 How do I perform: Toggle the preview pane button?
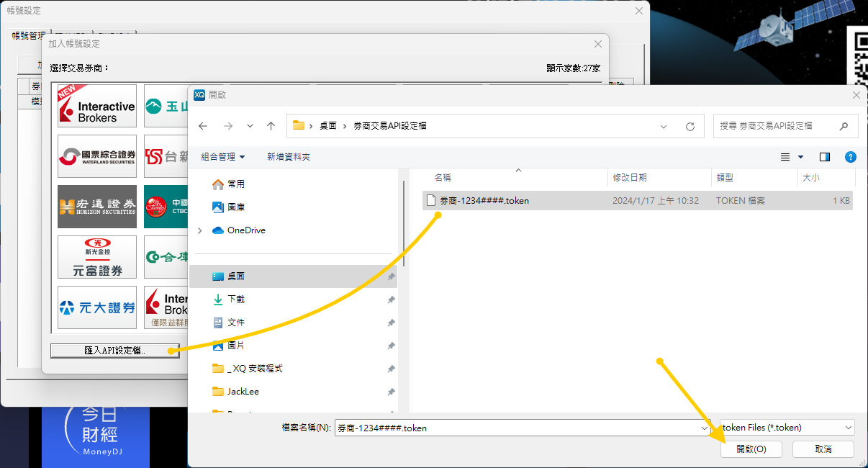pyautogui.click(x=825, y=157)
